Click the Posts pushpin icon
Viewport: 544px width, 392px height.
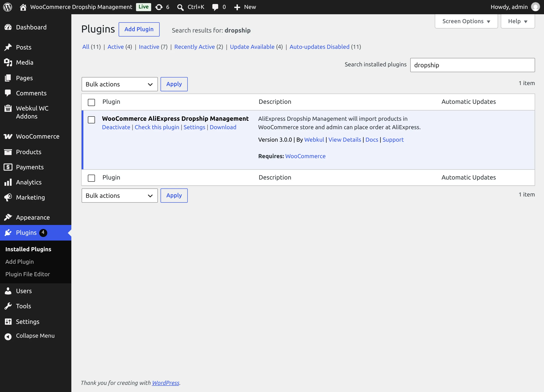8,47
